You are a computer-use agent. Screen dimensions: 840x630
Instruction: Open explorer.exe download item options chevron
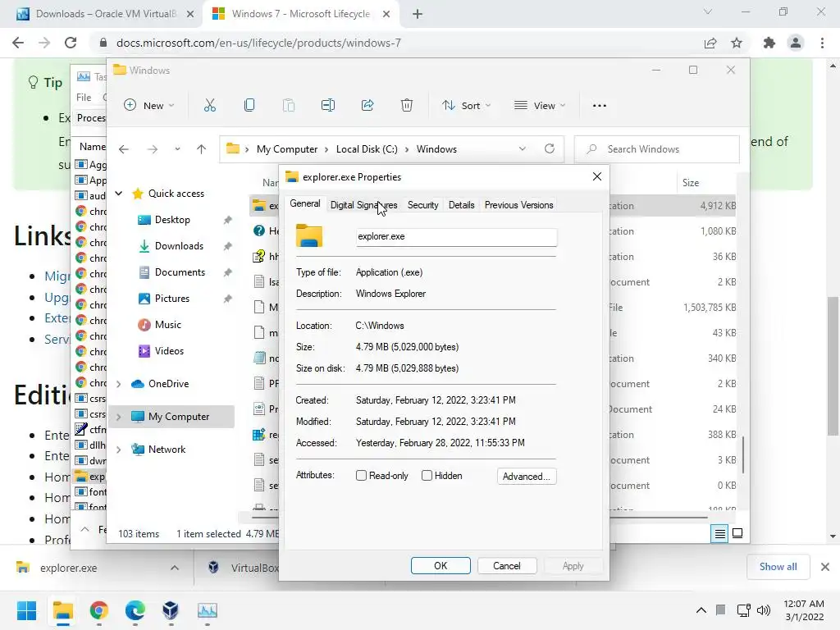(x=175, y=568)
